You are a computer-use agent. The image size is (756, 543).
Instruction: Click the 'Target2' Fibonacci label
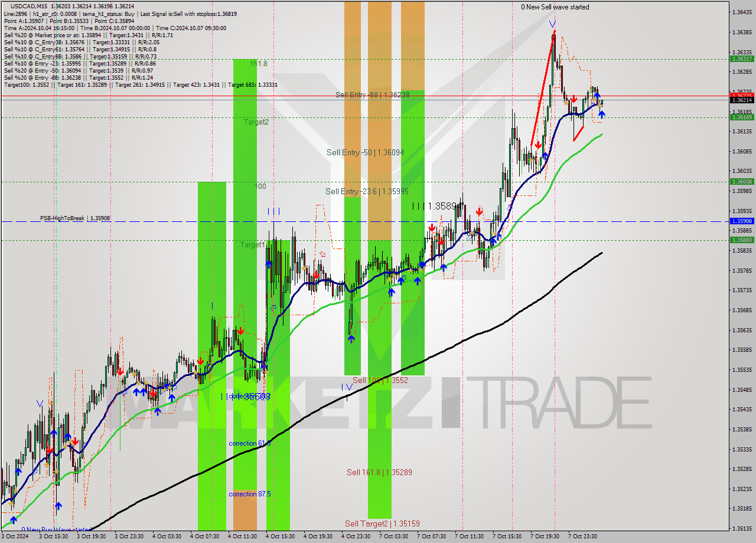(256, 122)
